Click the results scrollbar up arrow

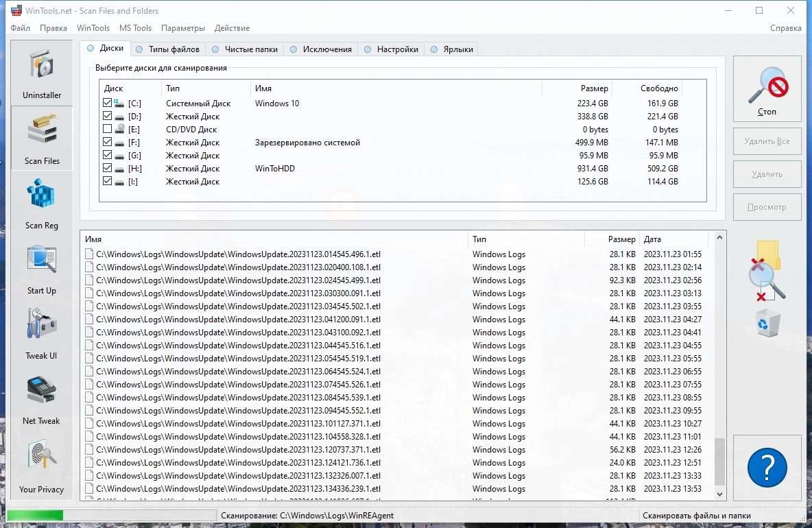(719, 237)
